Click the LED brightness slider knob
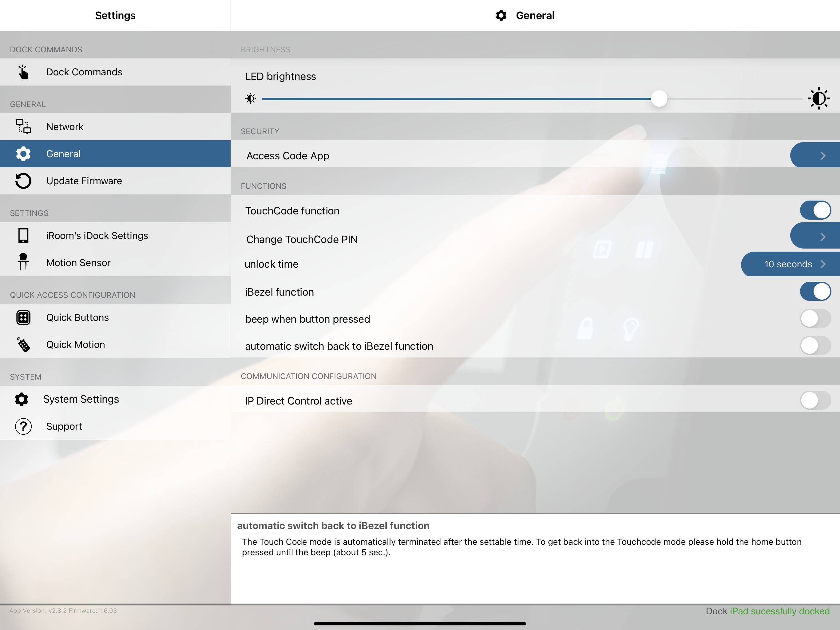840x630 pixels. pyautogui.click(x=659, y=99)
